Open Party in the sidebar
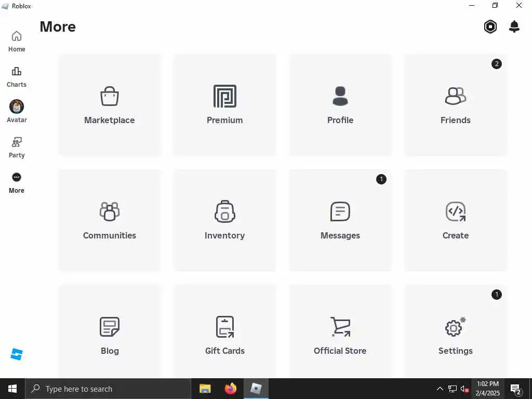This screenshot has height=399, width=532. click(x=17, y=148)
